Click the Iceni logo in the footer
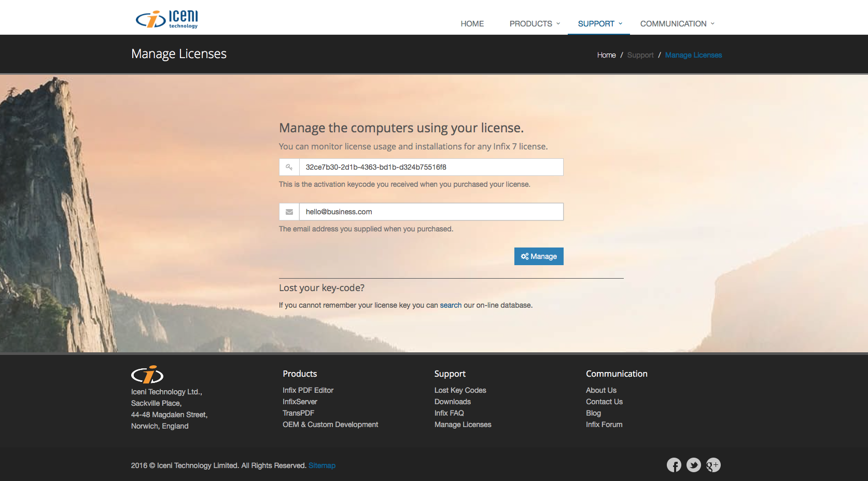868x481 pixels. point(147,375)
